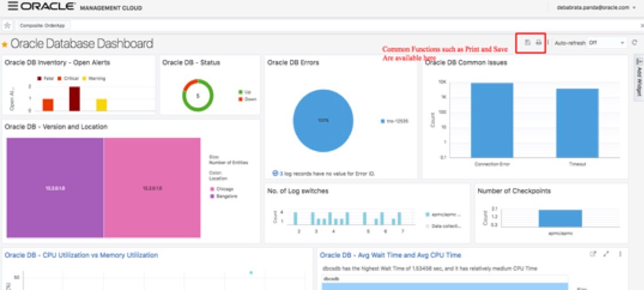Open the Avg Wait Time and Avg CPU Time title
This screenshot has width=644, height=290.
click(390, 255)
